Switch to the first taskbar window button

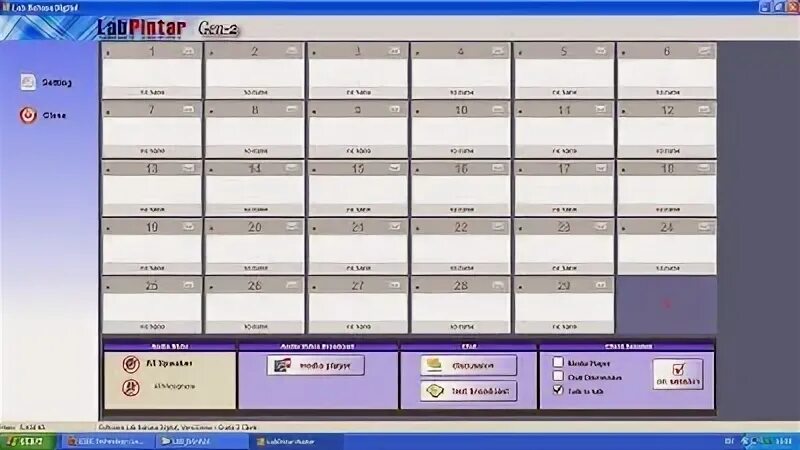click(x=108, y=441)
